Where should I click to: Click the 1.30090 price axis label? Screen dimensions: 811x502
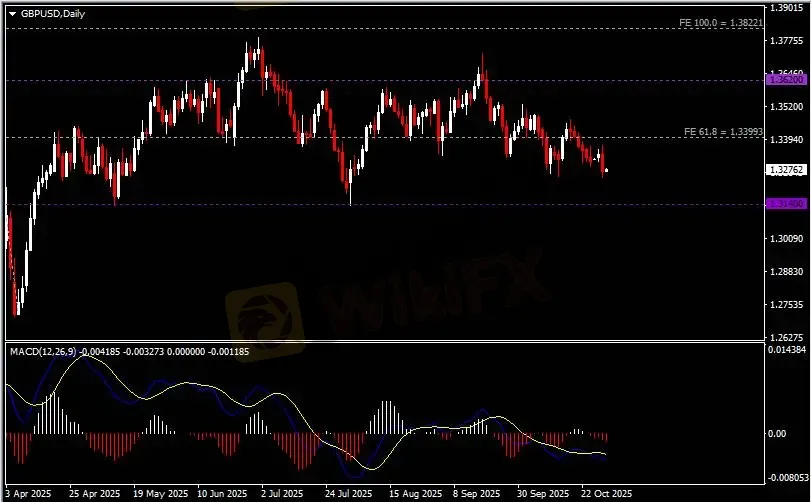coord(787,238)
